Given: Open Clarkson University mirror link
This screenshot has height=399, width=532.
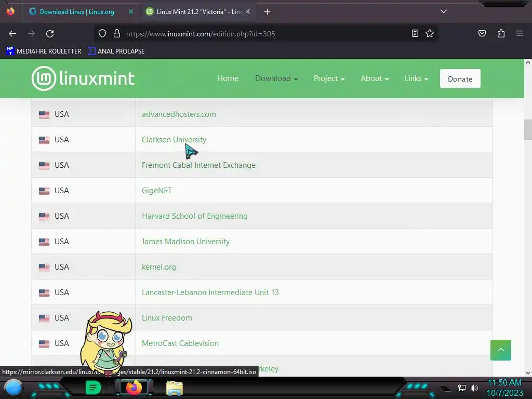Looking at the screenshot, I should click(174, 140).
